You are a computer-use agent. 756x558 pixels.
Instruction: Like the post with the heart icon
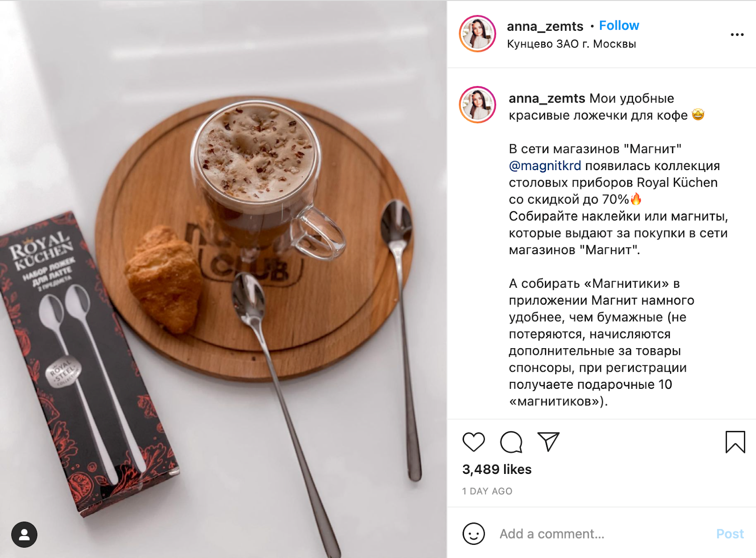[473, 442]
